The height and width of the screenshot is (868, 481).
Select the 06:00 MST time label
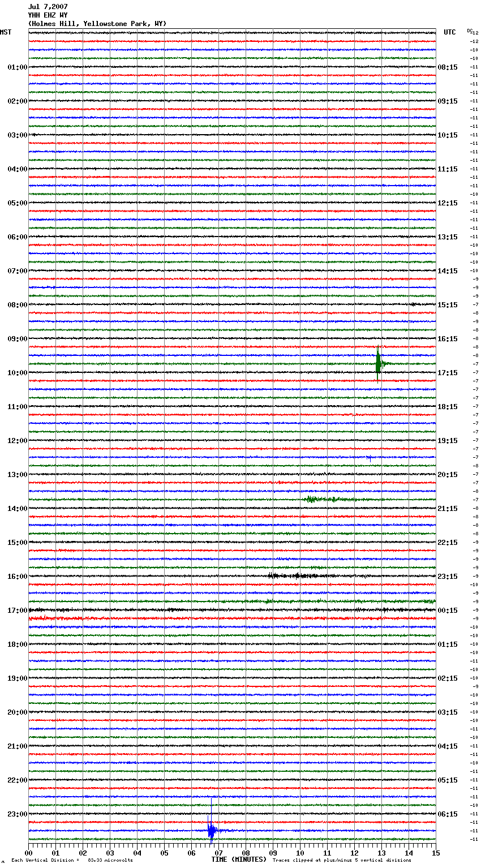click(x=18, y=237)
